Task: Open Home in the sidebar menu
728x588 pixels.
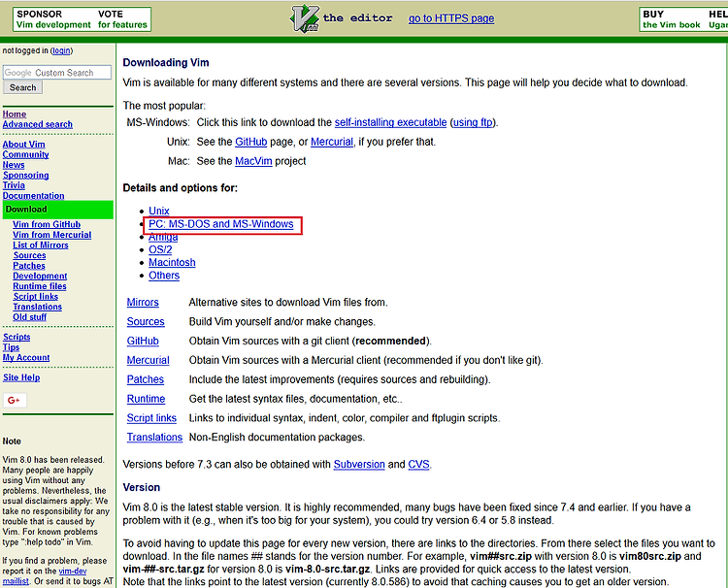Action: tap(15, 114)
